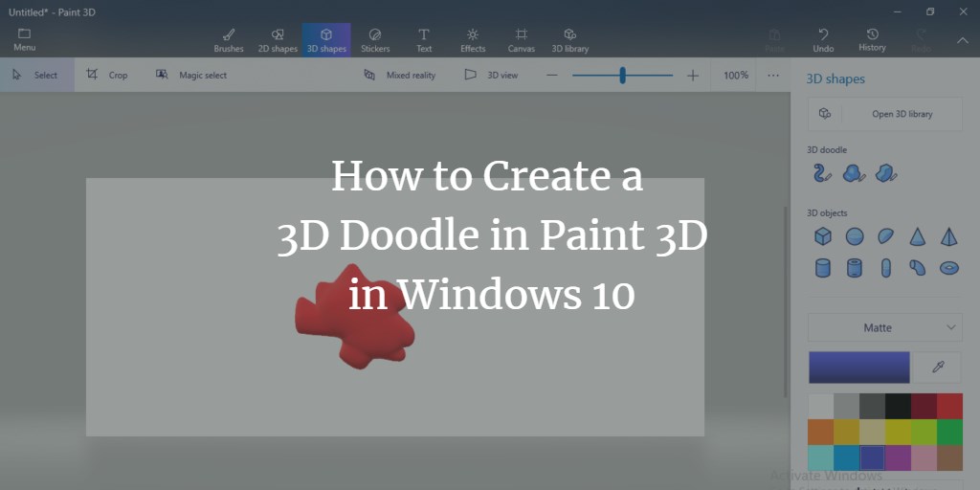Pick the capsule 3D object

pyautogui.click(x=885, y=268)
